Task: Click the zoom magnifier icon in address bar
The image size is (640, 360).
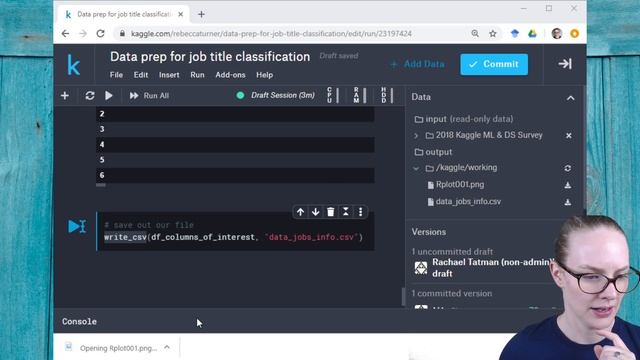Action: (x=475, y=33)
